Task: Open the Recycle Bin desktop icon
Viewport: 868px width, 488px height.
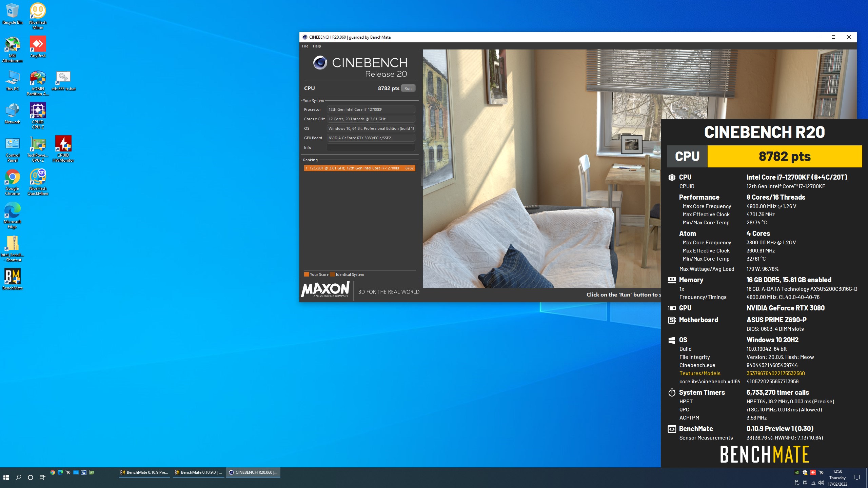Action: tap(12, 14)
